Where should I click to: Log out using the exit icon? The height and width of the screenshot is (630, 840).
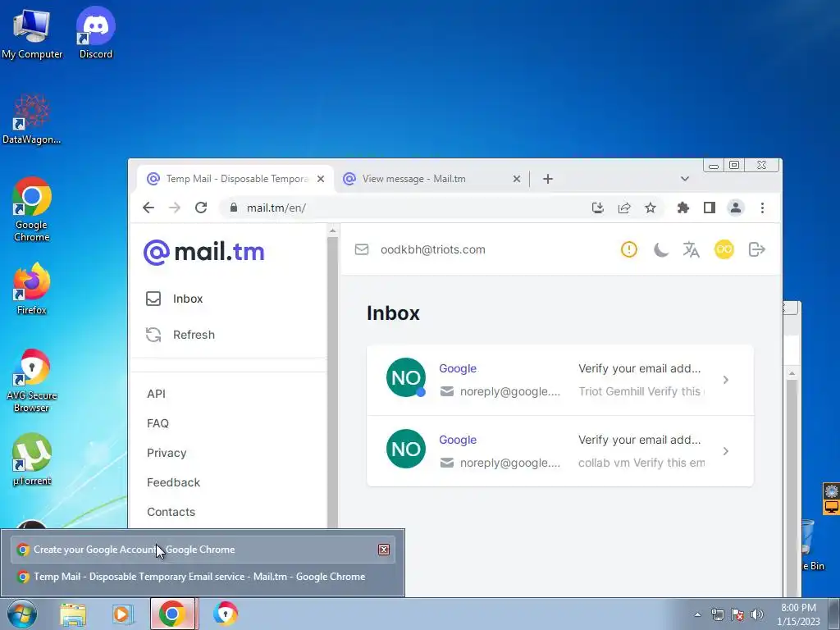coord(756,249)
